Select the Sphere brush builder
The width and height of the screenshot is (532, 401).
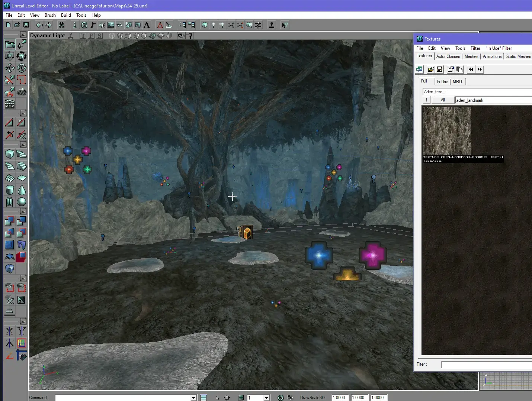pyautogui.click(x=22, y=202)
